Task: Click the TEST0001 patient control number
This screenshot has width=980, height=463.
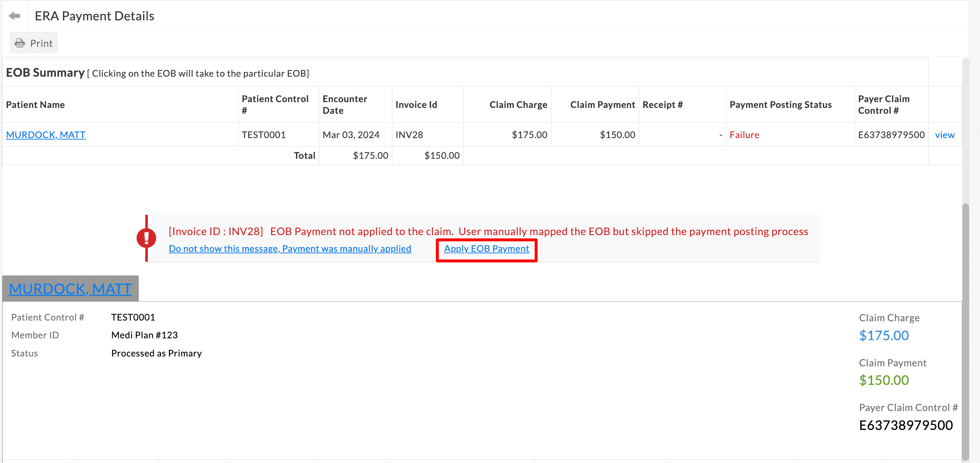Action: point(264,134)
